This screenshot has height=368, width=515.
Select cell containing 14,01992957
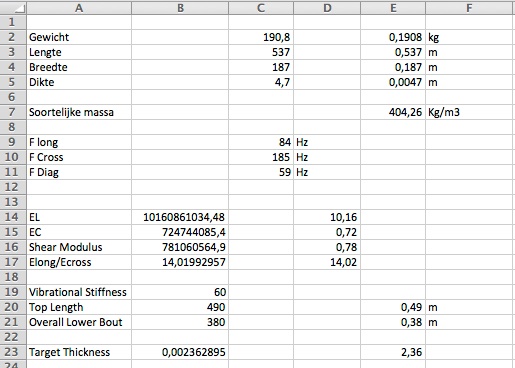point(180,262)
